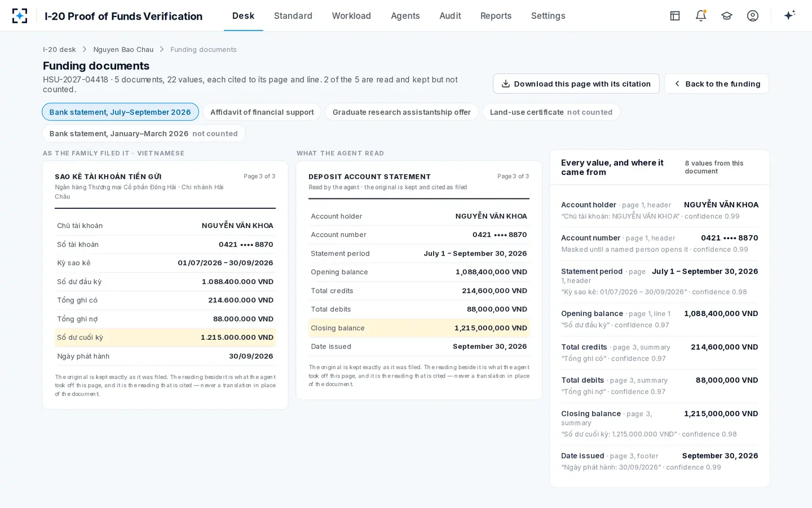
Task: Click the app logo icon
Action: pyautogui.click(x=20, y=16)
